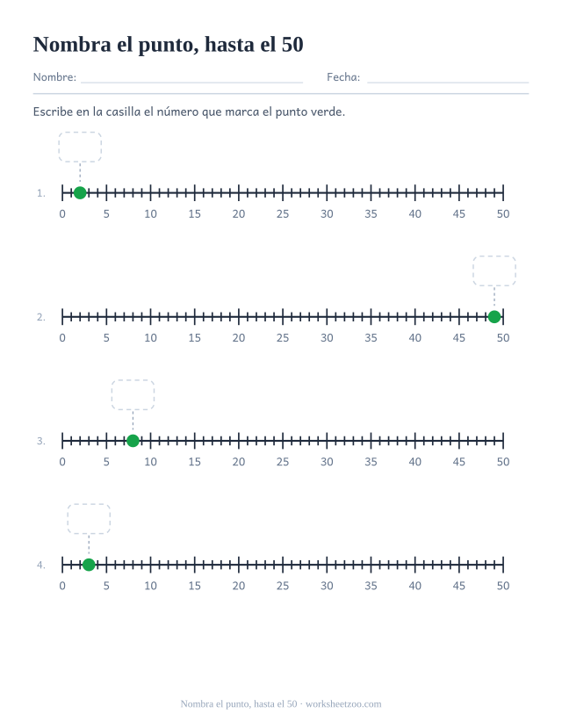Click the worksheet title heading

pyautogui.click(x=168, y=45)
